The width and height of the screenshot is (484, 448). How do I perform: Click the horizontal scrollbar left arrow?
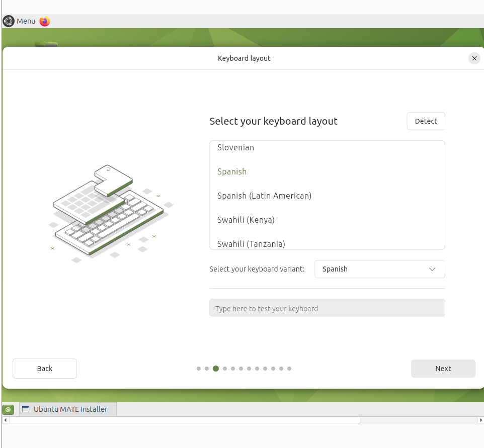(x=6, y=420)
